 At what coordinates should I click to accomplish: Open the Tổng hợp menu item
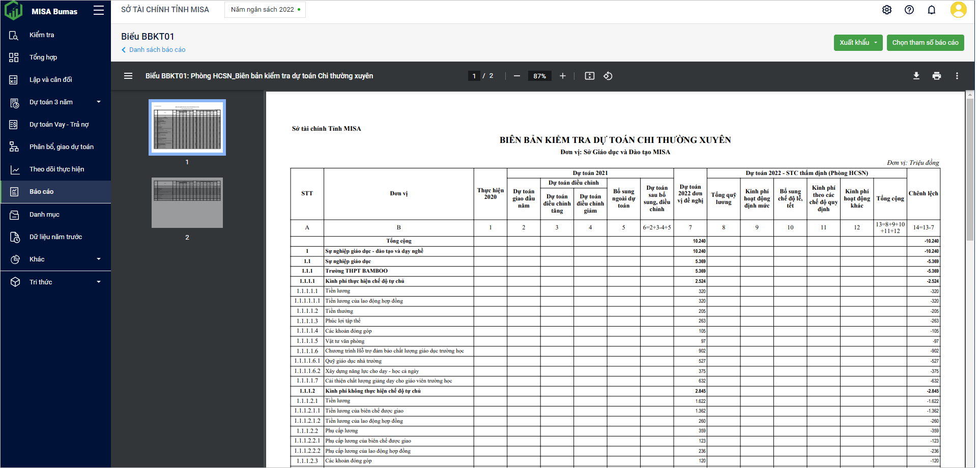(x=43, y=57)
